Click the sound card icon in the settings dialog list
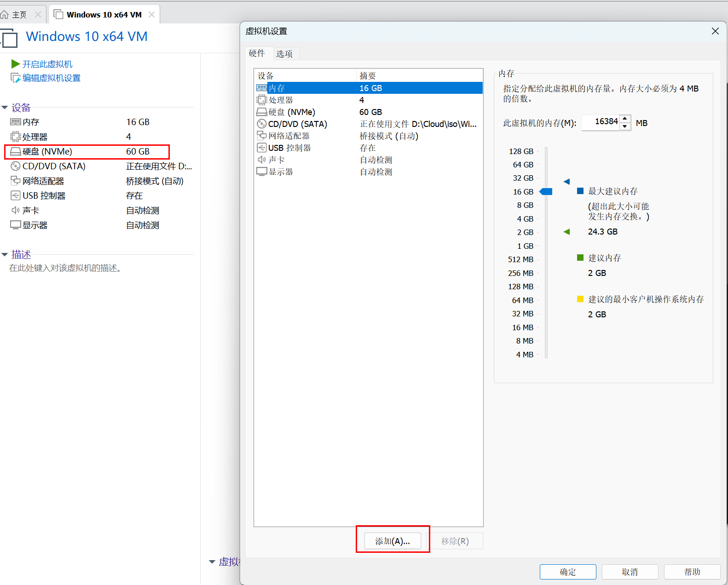Image resolution: width=728 pixels, height=585 pixels. point(262,160)
